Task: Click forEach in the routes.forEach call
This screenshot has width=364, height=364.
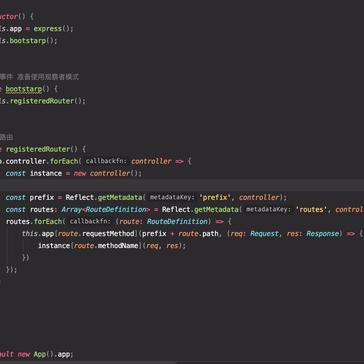Action: [x=47, y=221]
